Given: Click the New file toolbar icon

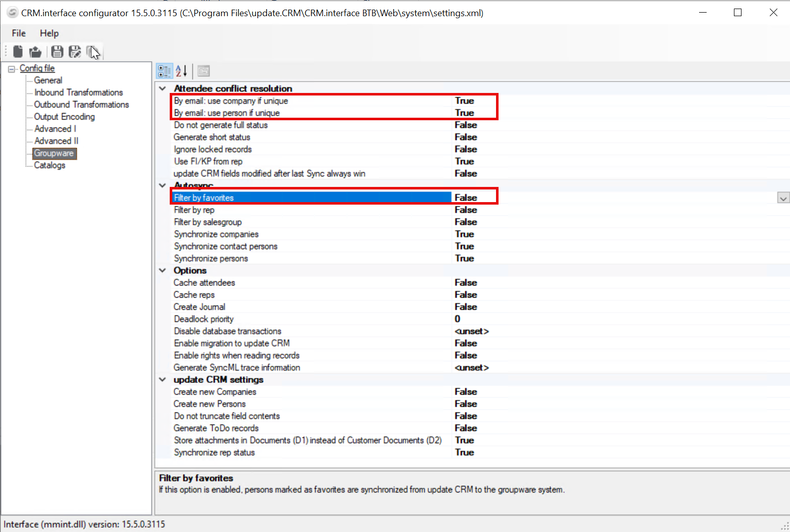Looking at the screenshot, I should click(18, 52).
